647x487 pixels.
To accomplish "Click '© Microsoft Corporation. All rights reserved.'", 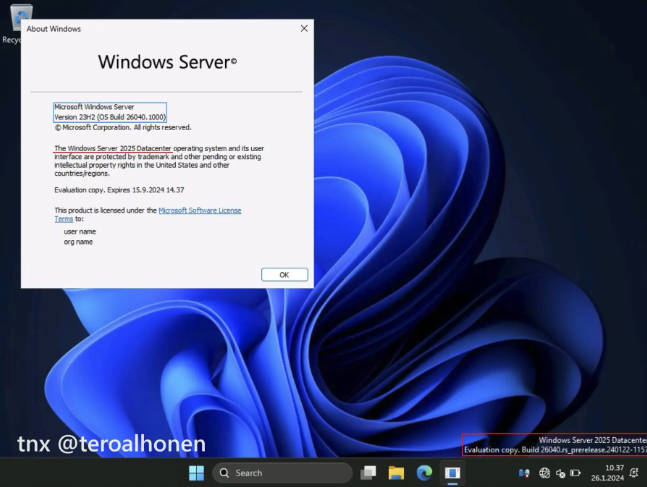I will (123, 128).
